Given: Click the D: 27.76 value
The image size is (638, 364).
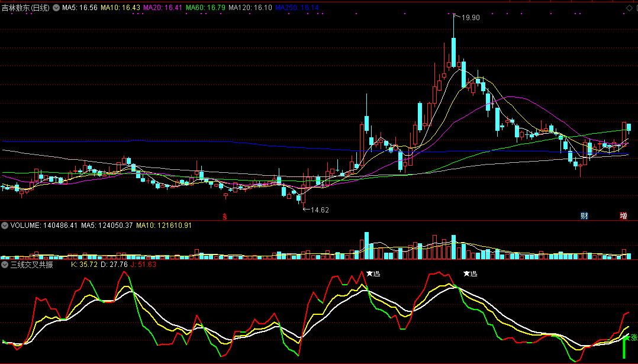Looking at the screenshot, I should pyautogui.click(x=114, y=265).
